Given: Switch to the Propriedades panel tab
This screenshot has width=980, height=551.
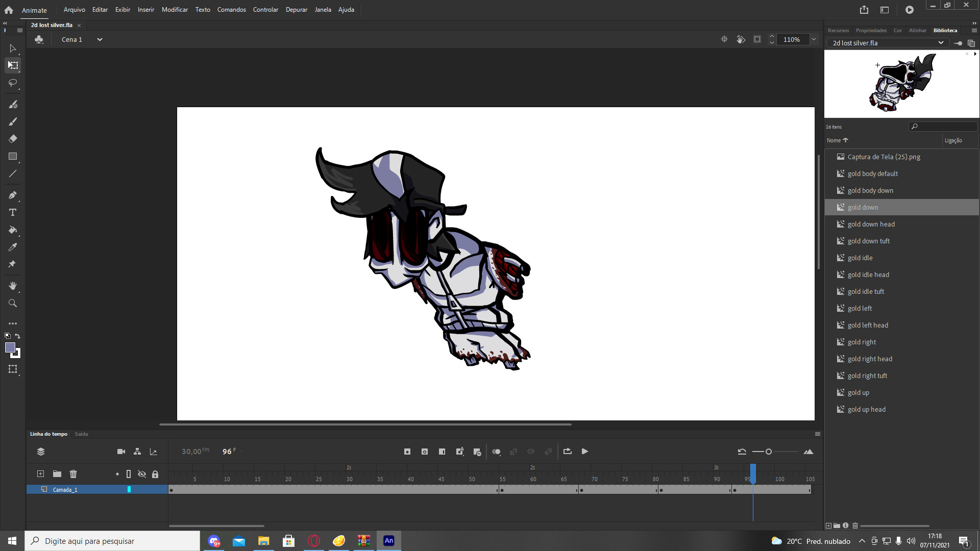Looking at the screenshot, I should tap(871, 30).
